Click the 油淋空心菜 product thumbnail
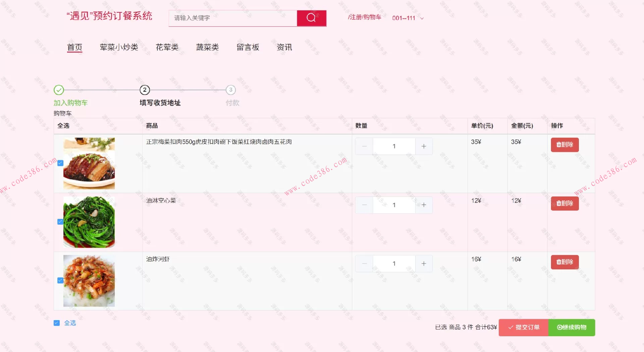The width and height of the screenshot is (644, 352). point(89,222)
